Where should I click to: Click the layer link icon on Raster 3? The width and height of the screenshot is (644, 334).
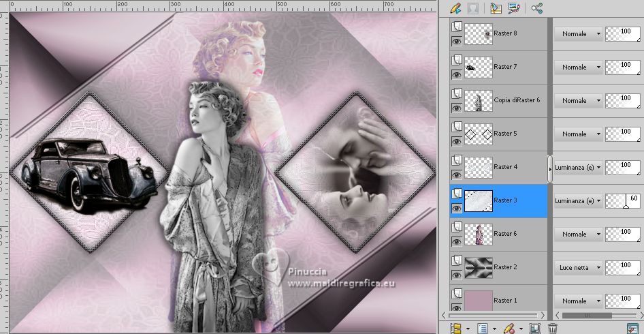[456, 194]
